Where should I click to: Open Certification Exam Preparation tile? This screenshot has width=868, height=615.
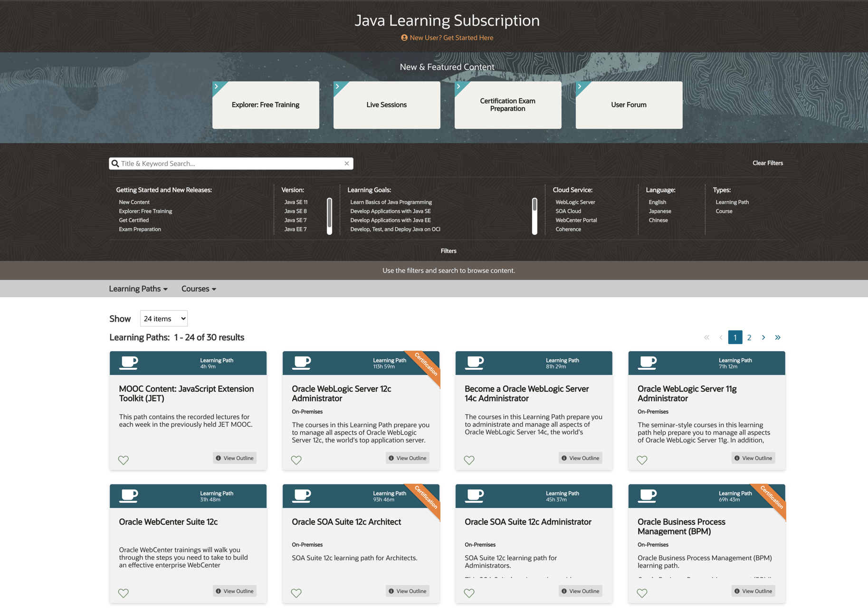pyautogui.click(x=508, y=105)
